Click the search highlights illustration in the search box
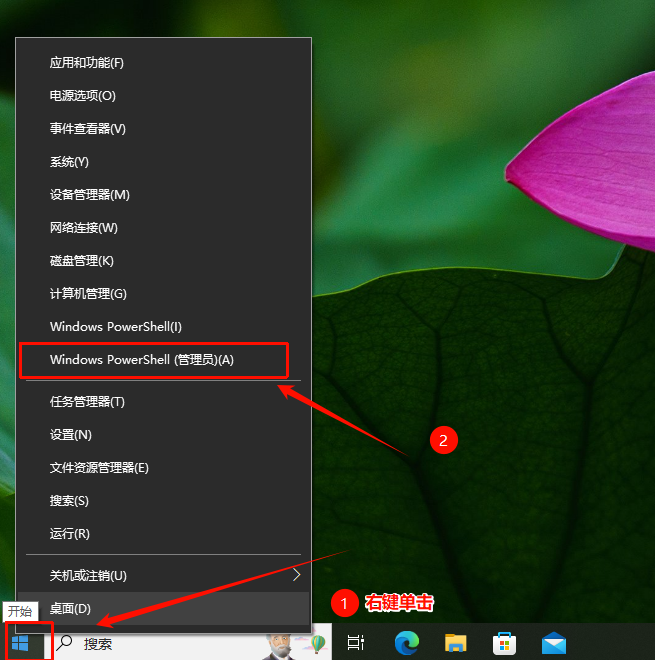 [x=295, y=646]
